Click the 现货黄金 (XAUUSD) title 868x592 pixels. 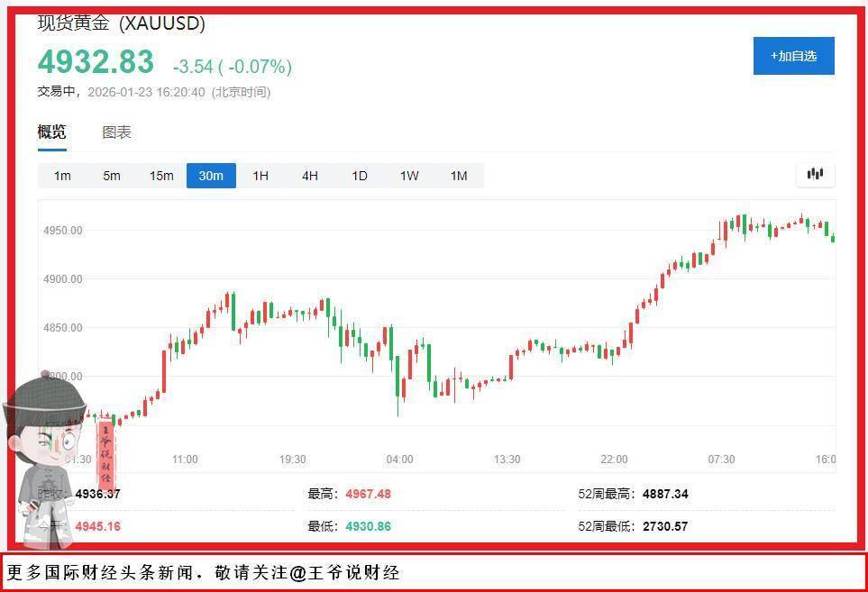(x=122, y=23)
